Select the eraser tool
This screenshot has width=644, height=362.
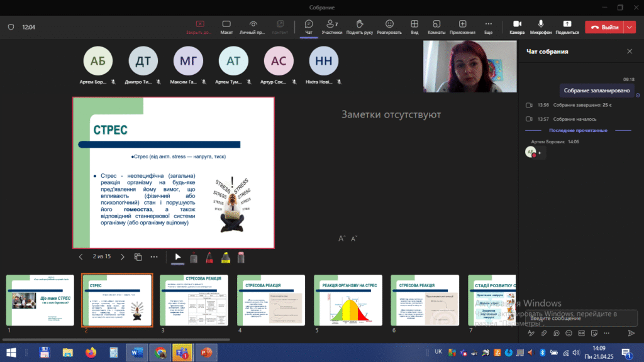[241, 258]
